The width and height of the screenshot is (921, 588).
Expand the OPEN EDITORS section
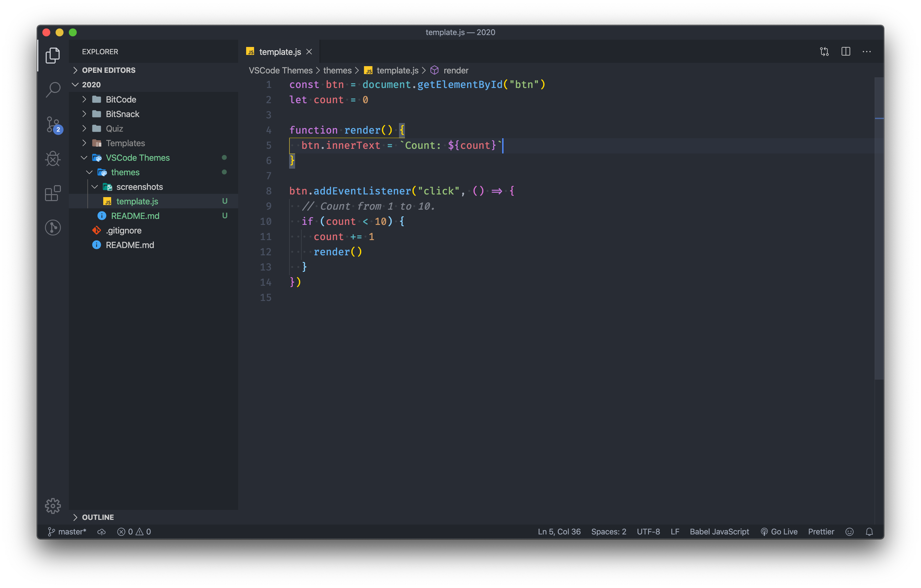(108, 70)
